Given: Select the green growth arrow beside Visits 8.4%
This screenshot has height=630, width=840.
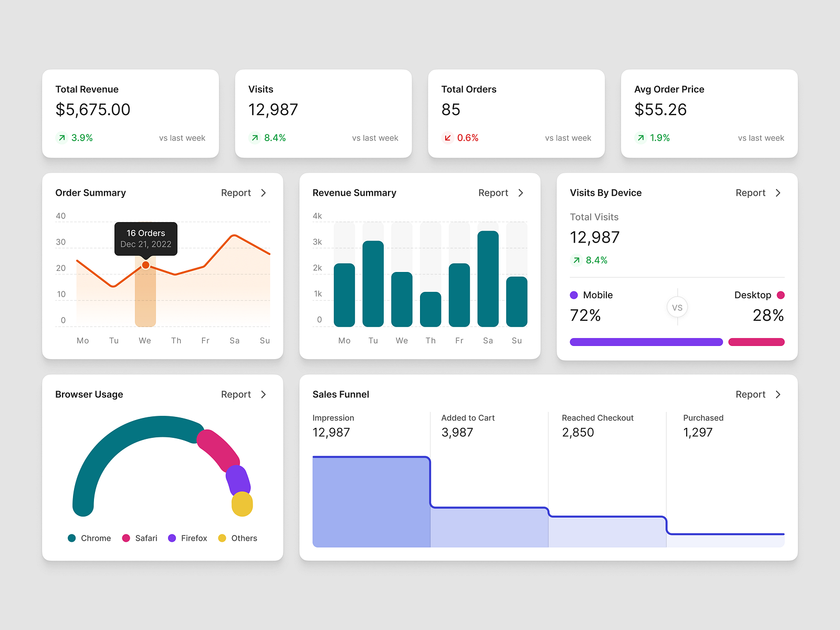Looking at the screenshot, I should pos(255,138).
